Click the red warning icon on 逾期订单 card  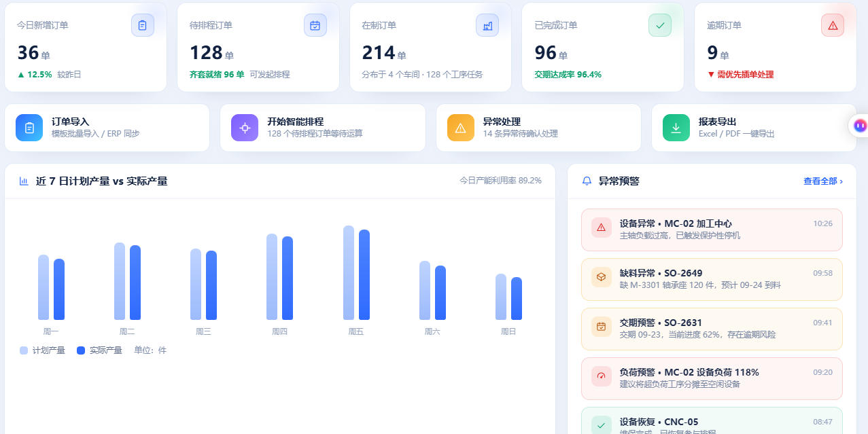833,25
